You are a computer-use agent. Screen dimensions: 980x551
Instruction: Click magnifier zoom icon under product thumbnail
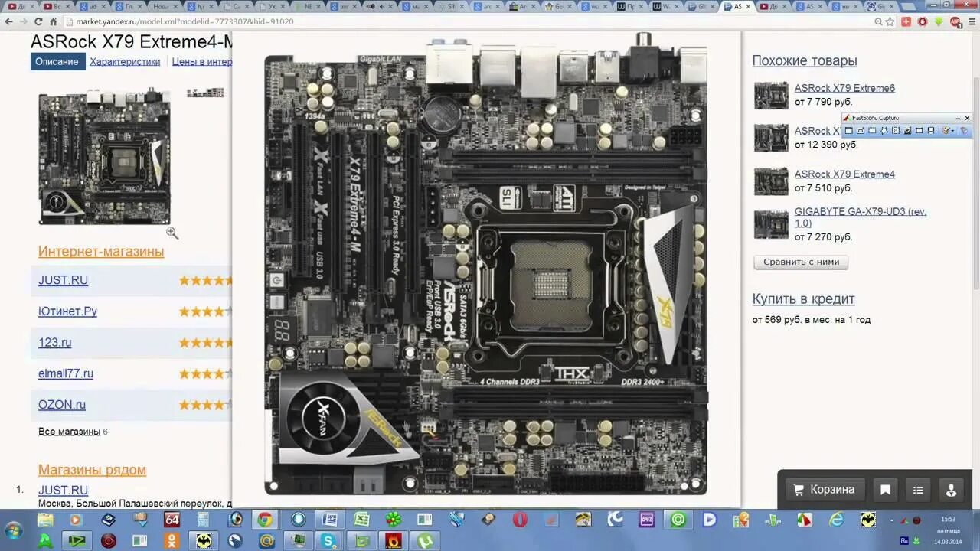172,233
